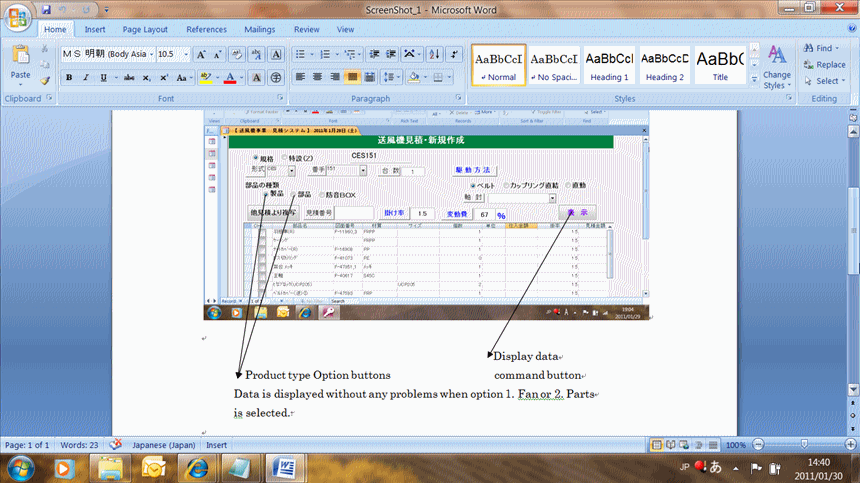The width and height of the screenshot is (860, 483).
Task: Save the document from Quick Access toolbar
Action: [46, 9]
